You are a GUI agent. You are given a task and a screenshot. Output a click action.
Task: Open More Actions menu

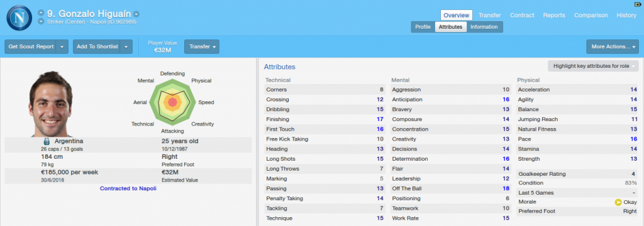(x=613, y=46)
